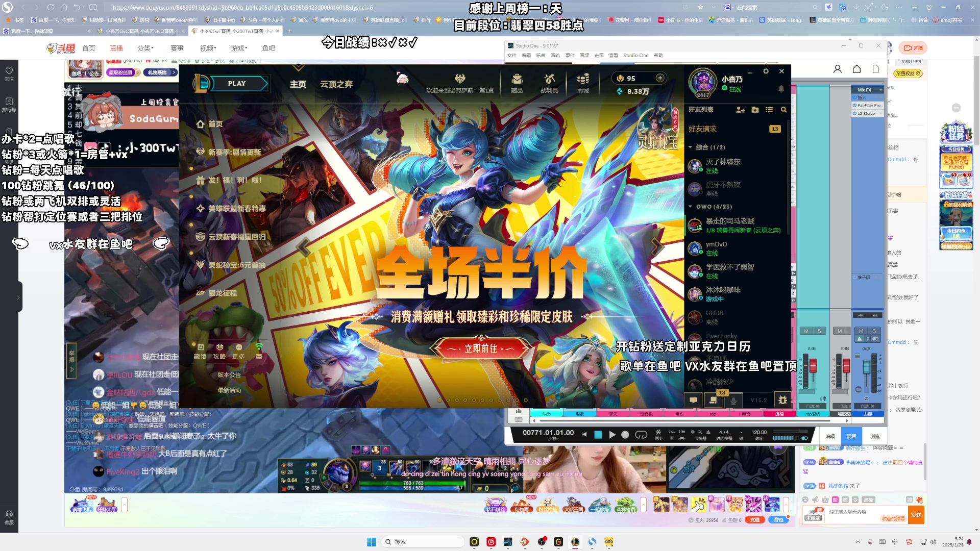Open Loot (战利品) icon in League client
Viewport: 980px width, 551px height.
click(549, 83)
